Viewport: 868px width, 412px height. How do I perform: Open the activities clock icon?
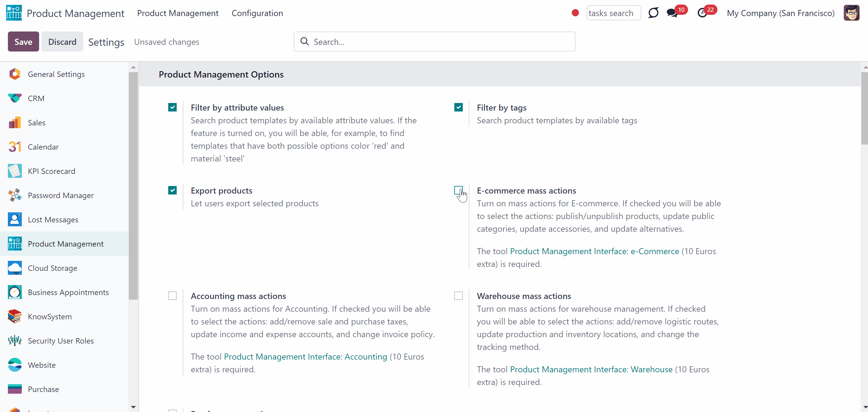(x=702, y=13)
